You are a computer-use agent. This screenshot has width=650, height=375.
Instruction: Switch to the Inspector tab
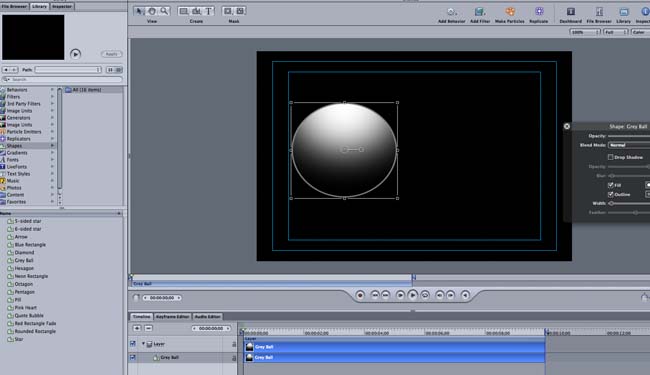(x=62, y=6)
